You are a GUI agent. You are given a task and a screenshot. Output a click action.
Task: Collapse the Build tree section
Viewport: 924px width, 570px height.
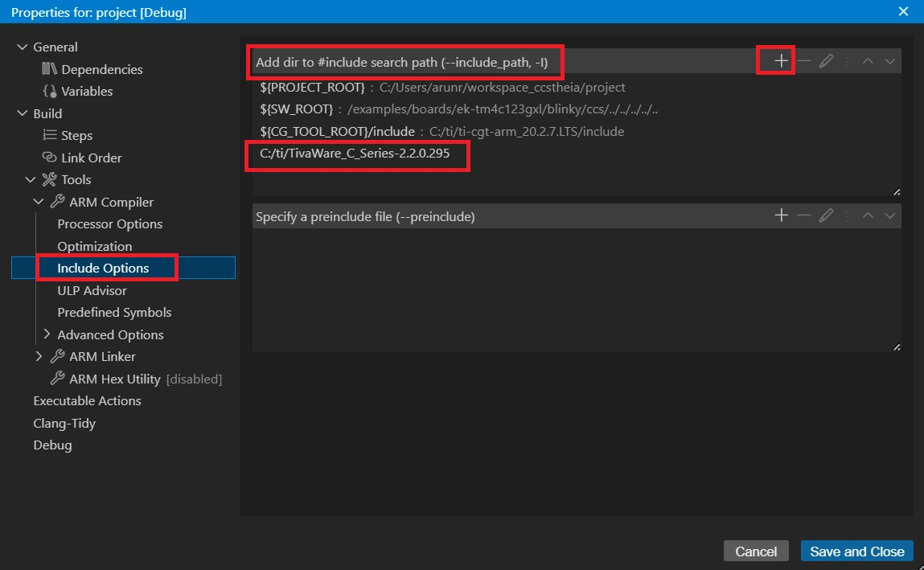(22, 114)
